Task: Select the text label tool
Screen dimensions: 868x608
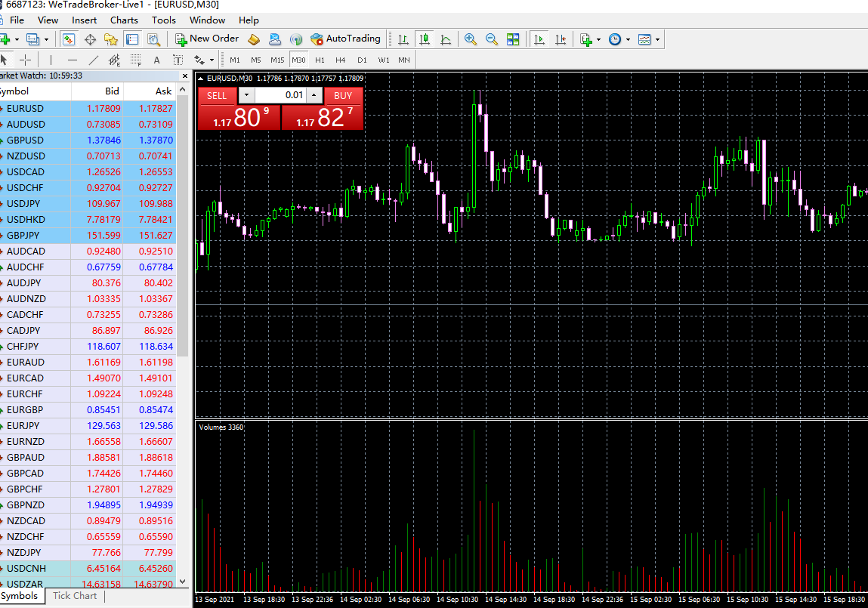Action: [x=157, y=60]
